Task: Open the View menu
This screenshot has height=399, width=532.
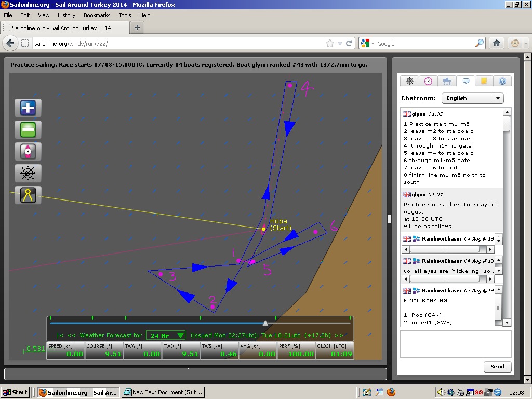Action: pyautogui.click(x=44, y=15)
